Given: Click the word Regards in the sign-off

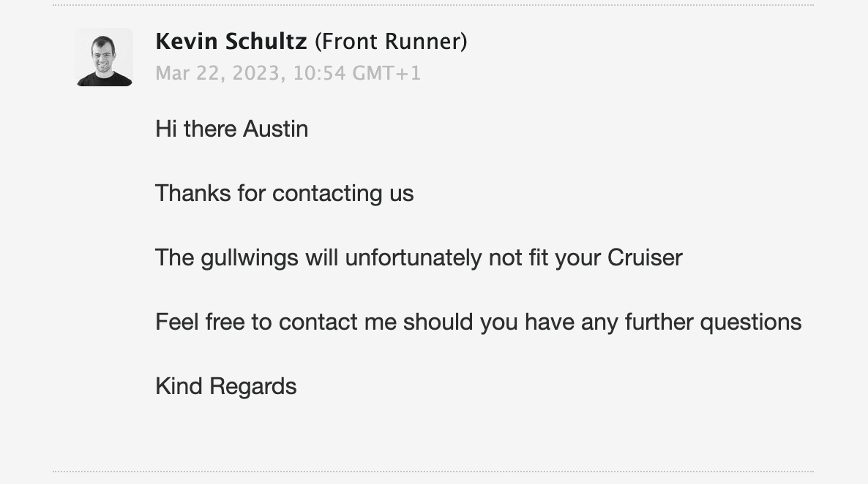Looking at the screenshot, I should [x=253, y=387].
